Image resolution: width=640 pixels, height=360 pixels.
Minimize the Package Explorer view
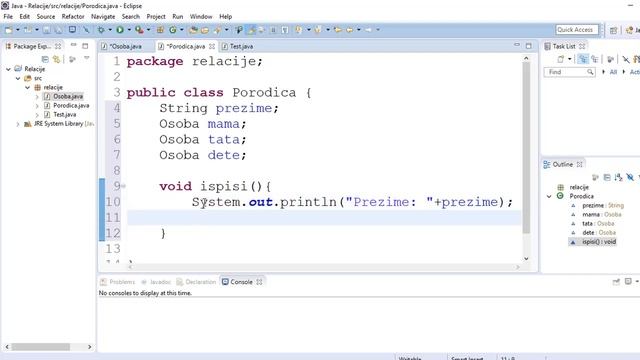pyautogui.click(x=73, y=45)
